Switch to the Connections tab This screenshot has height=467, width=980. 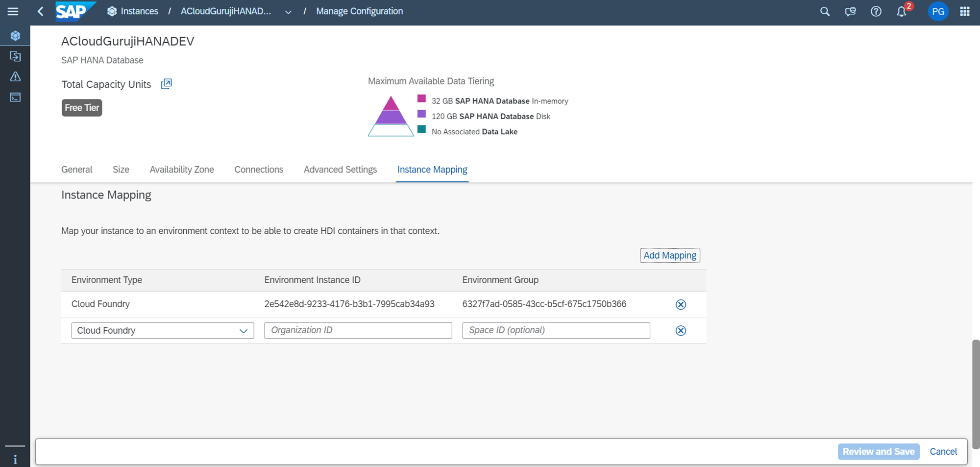coord(259,170)
